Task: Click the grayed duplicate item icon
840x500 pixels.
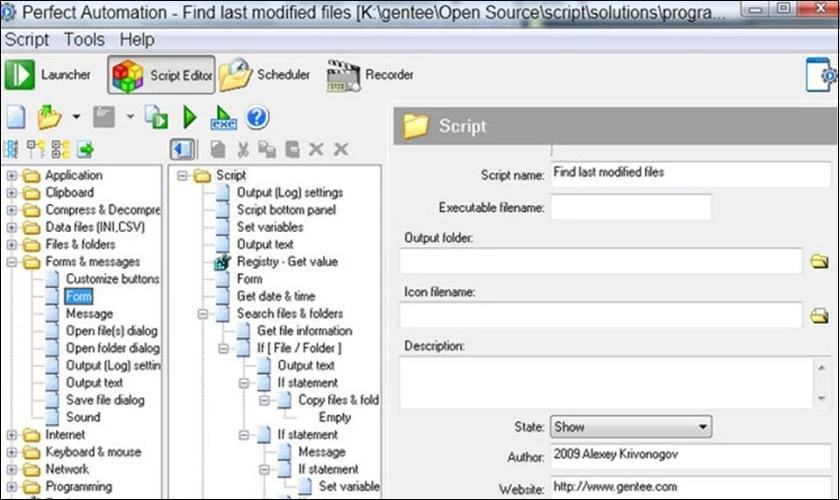Action: pos(292,150)
